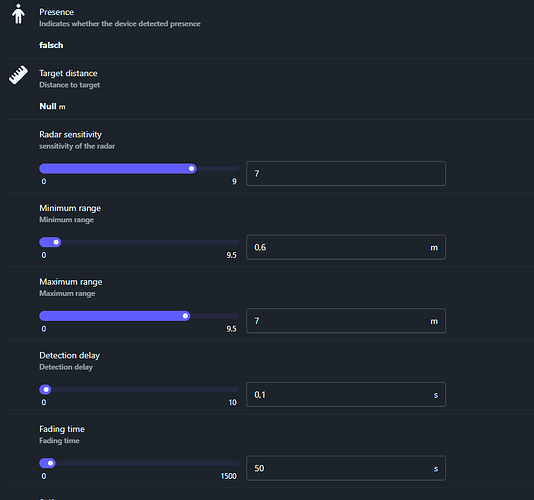Click the Minimum range value field

pos(346,247)
